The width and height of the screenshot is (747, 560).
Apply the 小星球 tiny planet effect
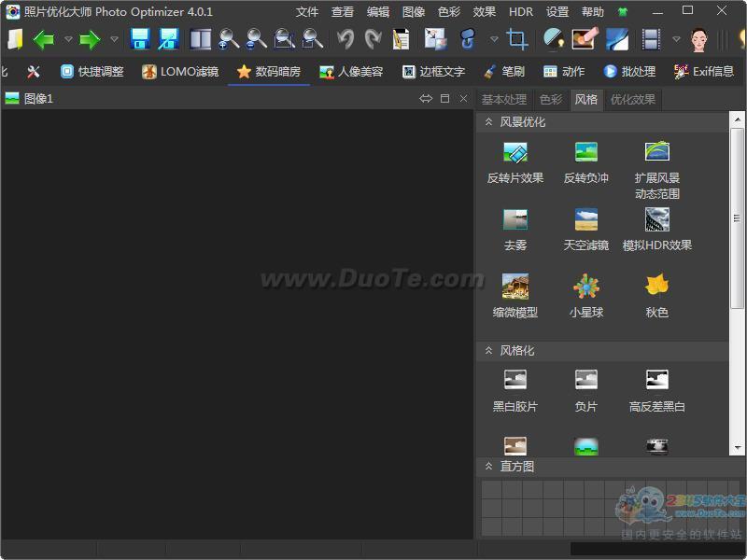click(x=586, y=297)
